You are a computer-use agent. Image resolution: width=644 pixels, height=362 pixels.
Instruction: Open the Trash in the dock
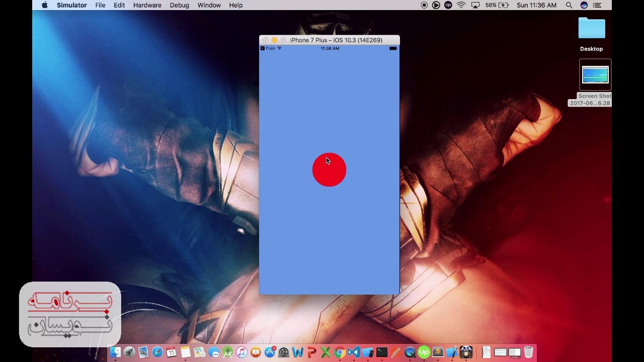click(528, 352)
